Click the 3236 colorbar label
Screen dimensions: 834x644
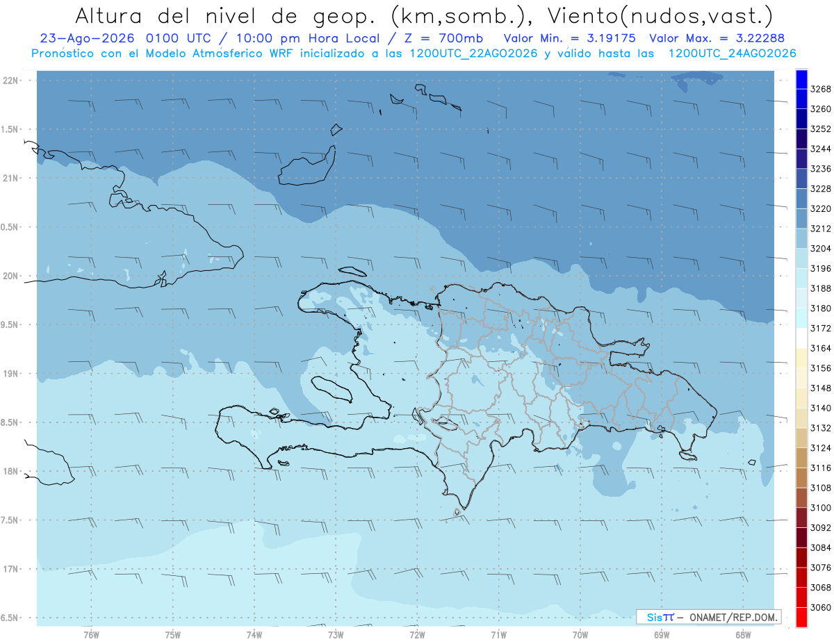click(x=821, y=169)
